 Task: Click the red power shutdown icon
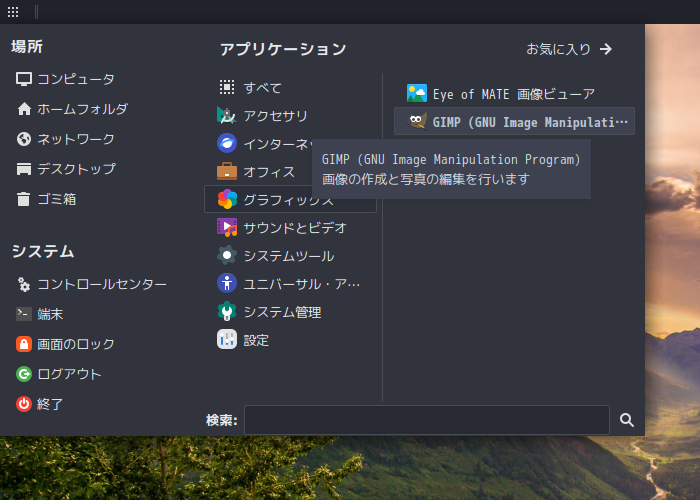click(x=24, y=404)
